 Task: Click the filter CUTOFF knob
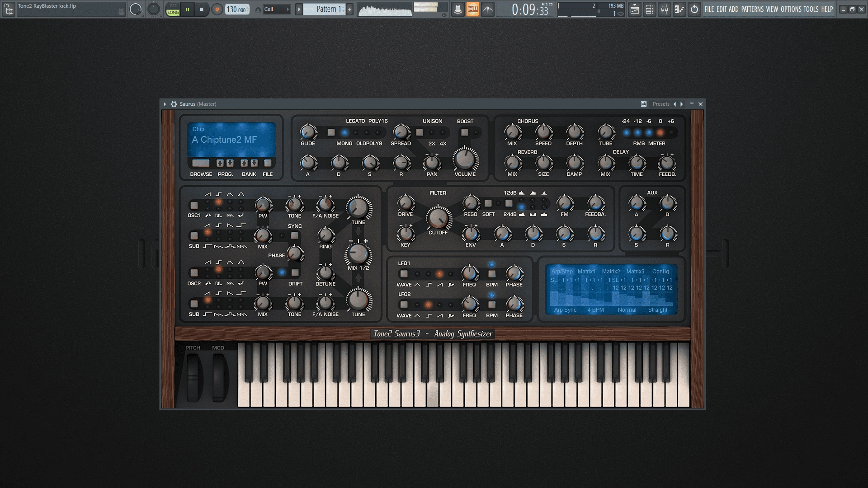[x=438, y=218]
